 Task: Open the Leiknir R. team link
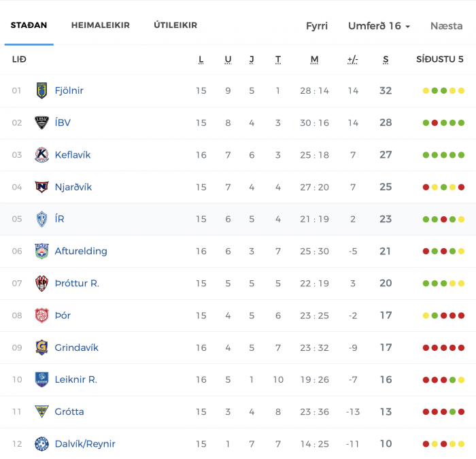[76, 379]
